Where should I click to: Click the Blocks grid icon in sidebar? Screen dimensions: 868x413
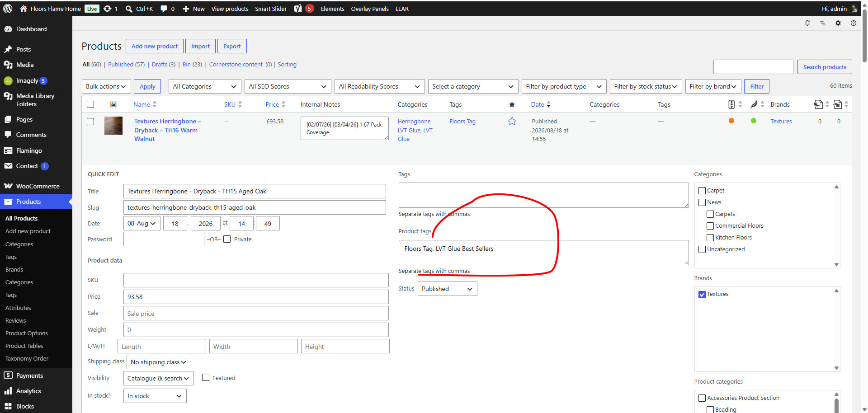(8, 406)
